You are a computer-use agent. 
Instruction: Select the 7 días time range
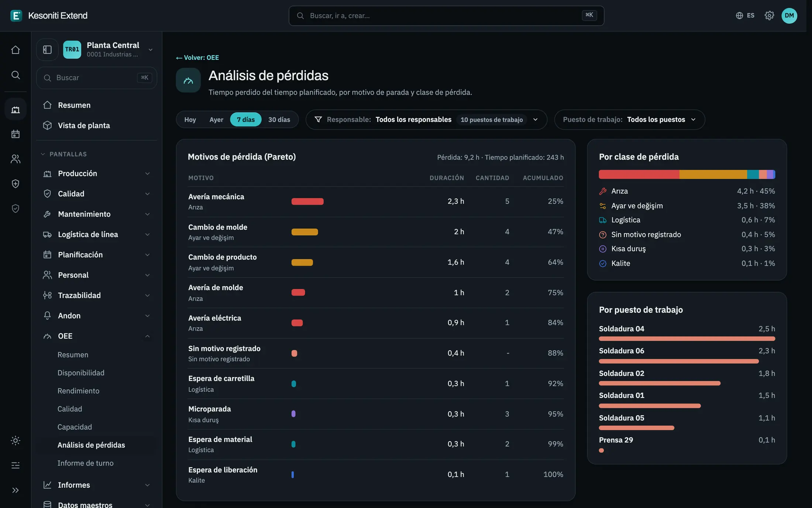[x=246, y=120]
